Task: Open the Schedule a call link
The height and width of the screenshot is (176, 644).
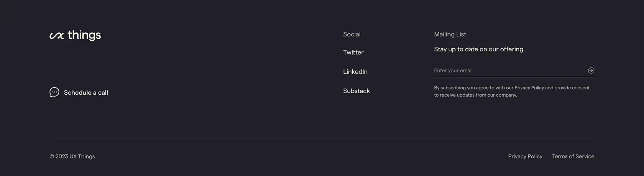Action: click(79, 92)
